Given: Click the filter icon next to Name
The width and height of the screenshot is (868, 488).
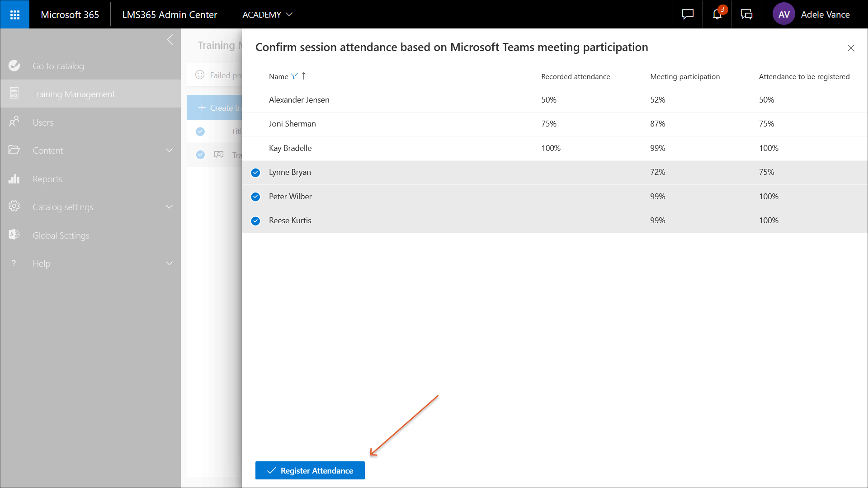Looking at the screenshot, I should coord(294,76).
